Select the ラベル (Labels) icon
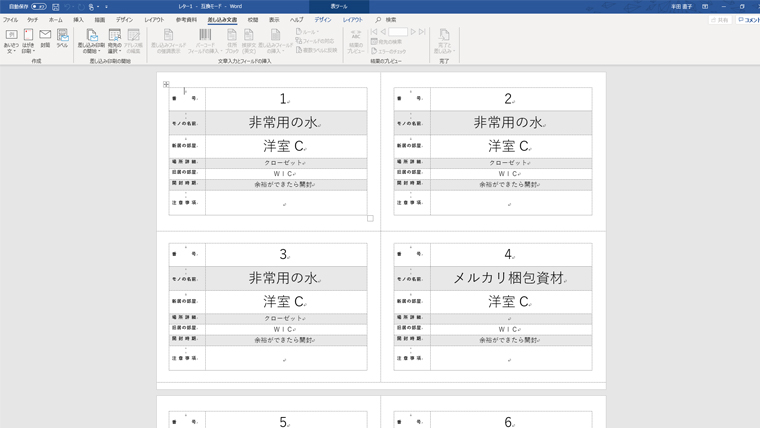The image size is (760, 428). pos(62,38)
